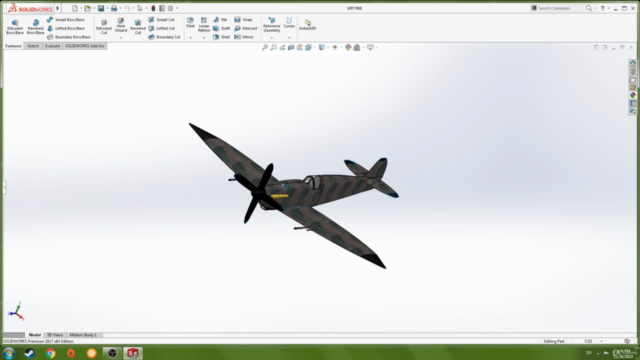Screen dimensions: 640x360
Task: Click the Open document icon
Action: click(x=87, y=8)
